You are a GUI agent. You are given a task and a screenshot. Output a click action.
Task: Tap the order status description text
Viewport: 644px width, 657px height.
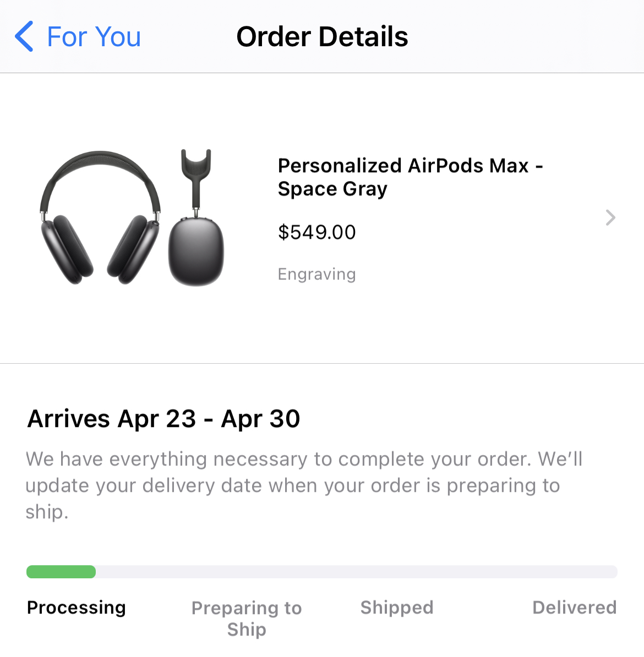click(303, 485)
